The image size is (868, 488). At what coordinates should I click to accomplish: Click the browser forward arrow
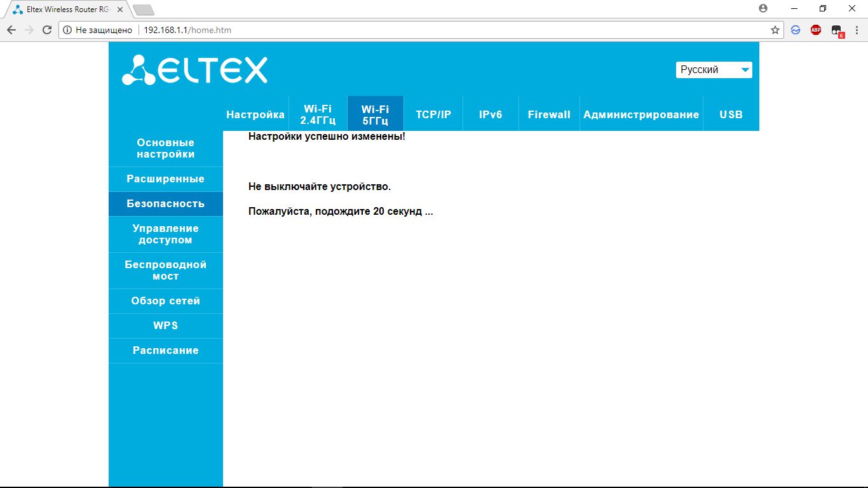(29, 30)
